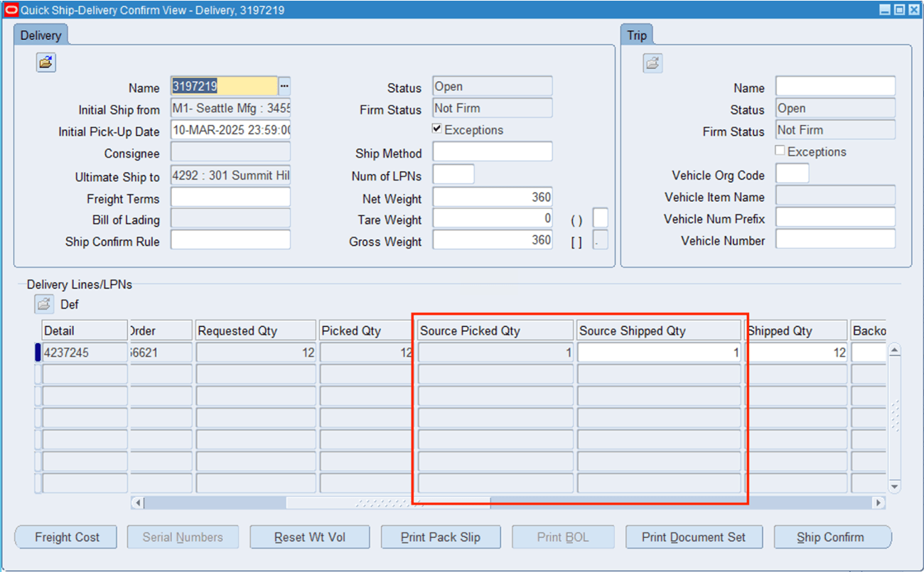The height and width of the screenshot is (572, 924).
Task: Click the folder icon beside Def
Action: tap(44, 304)
